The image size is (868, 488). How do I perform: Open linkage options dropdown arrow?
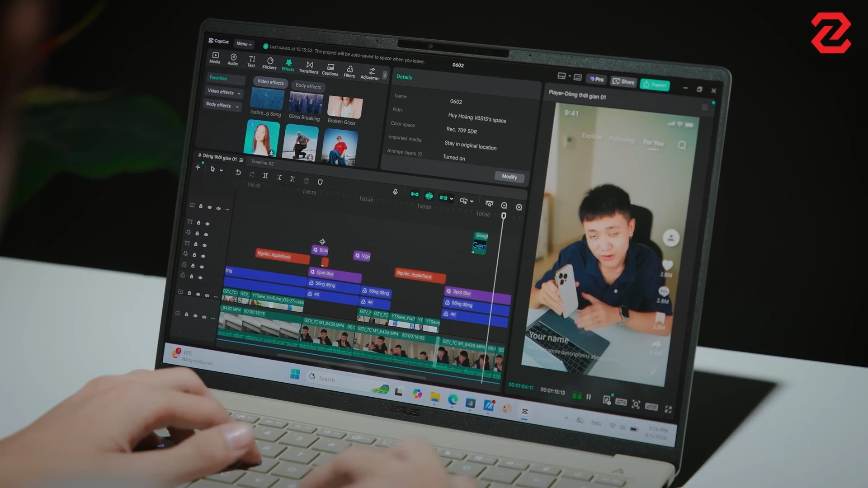(452, 199)
